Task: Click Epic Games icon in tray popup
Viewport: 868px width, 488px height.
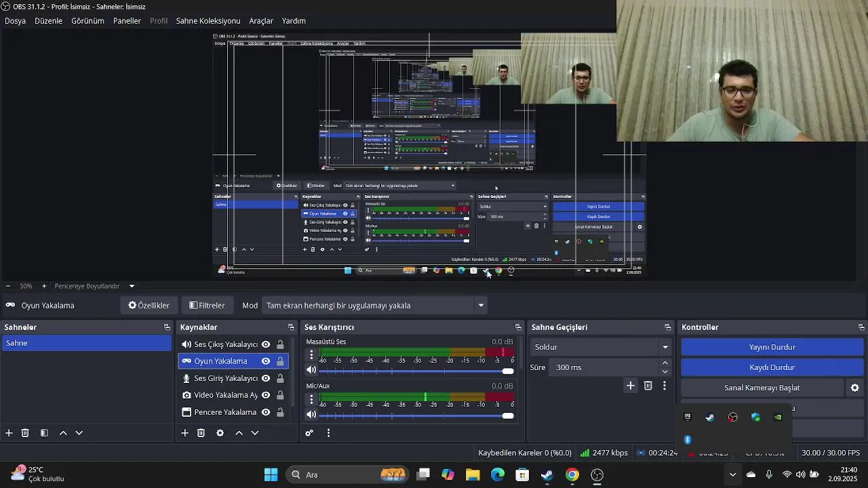Action: [x=688, y=417]
